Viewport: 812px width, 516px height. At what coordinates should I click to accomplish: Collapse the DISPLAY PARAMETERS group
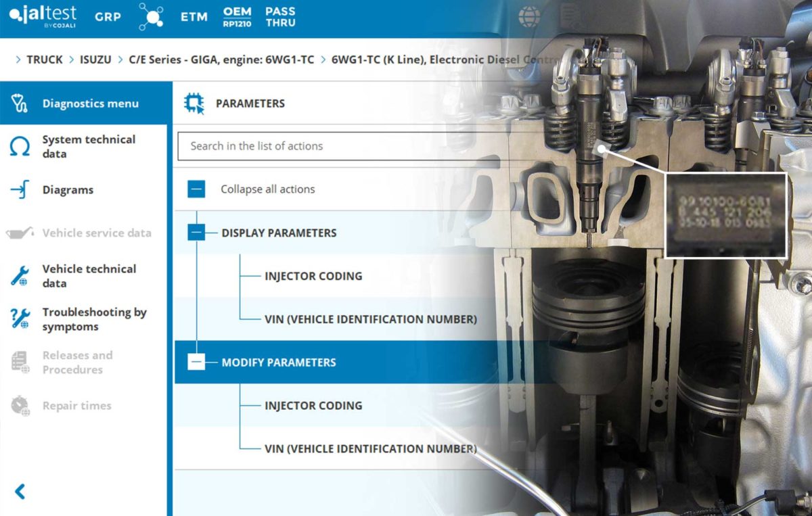point(196,233)
